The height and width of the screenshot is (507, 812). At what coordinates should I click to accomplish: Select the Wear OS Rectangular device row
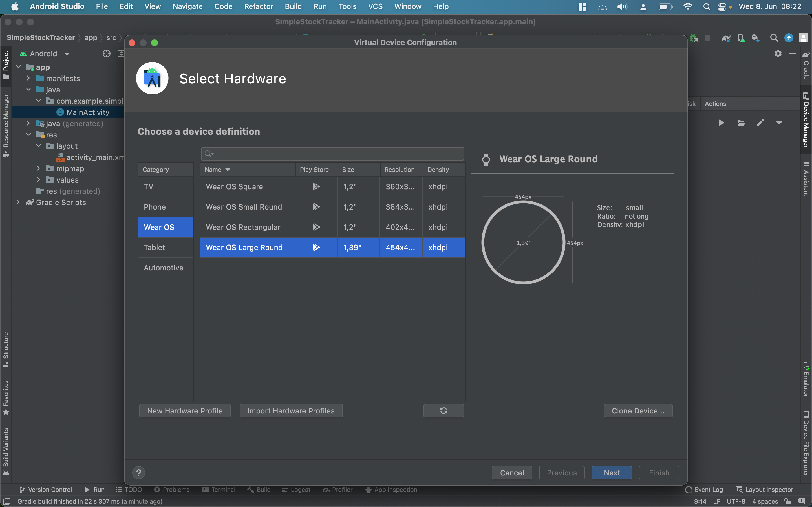point(243,227)
